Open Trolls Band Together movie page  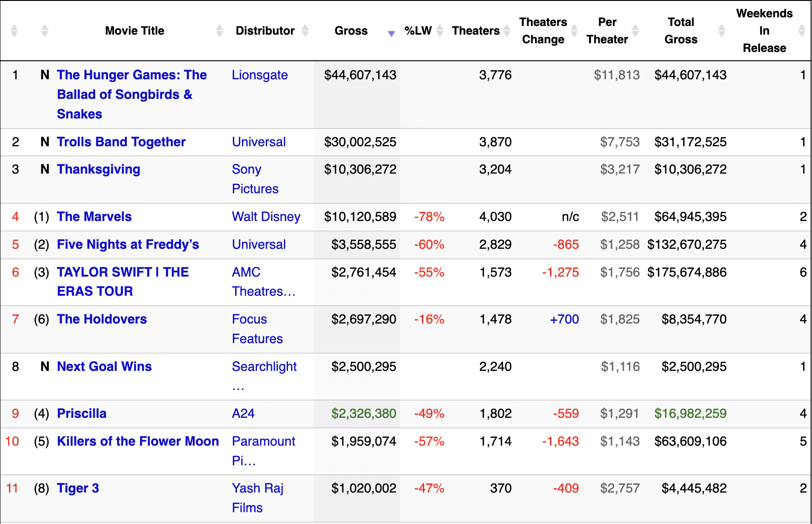[121, 142]
